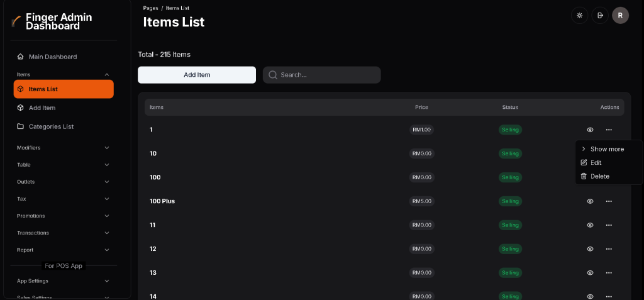
Task: Click the Main Dashboard home icon
Action: pos(21,57)
